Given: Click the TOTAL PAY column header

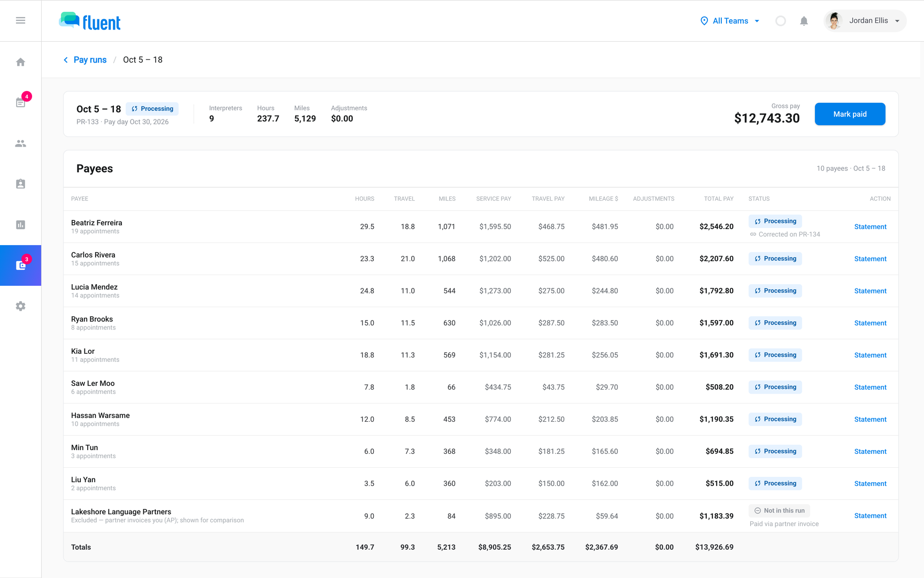Looking at the screenshot, I should click(719, 199).
